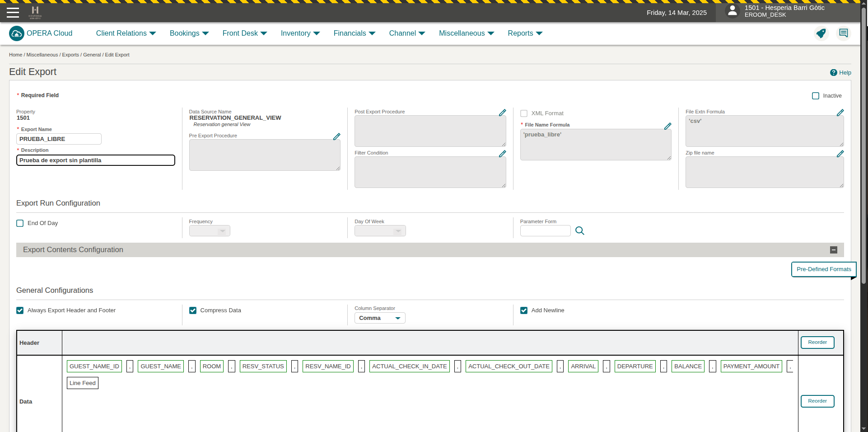Collapse the Export Contents Configuration section
868x432 pixels.
(x=834, y=250)
